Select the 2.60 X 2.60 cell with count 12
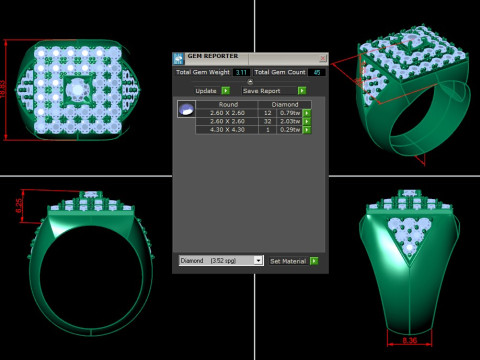 (227, 113)
